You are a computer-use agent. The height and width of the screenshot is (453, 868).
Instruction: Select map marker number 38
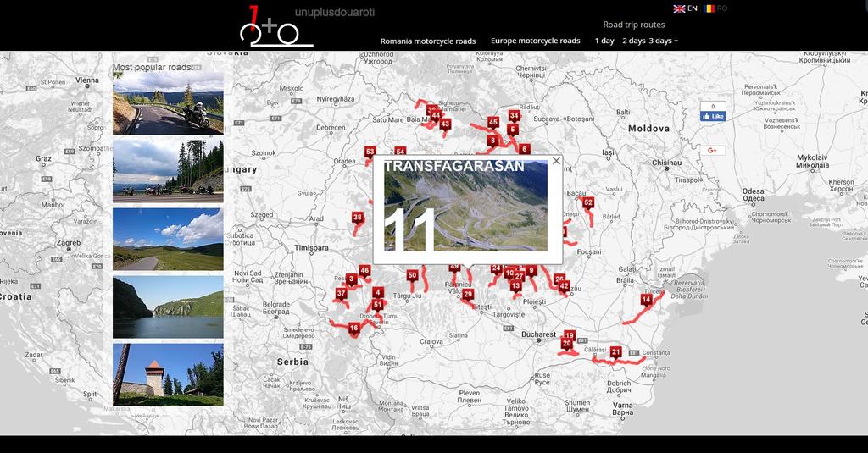click(x=358, y=218)
